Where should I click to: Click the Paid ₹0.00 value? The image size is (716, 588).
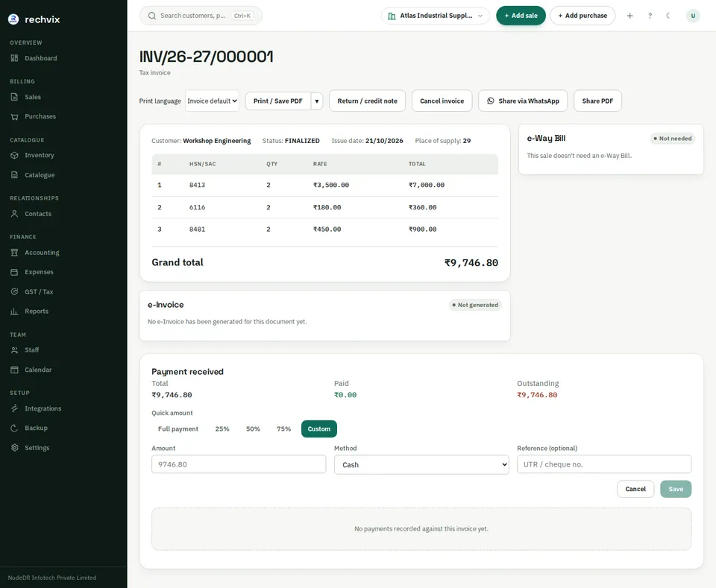click(345, 395)
